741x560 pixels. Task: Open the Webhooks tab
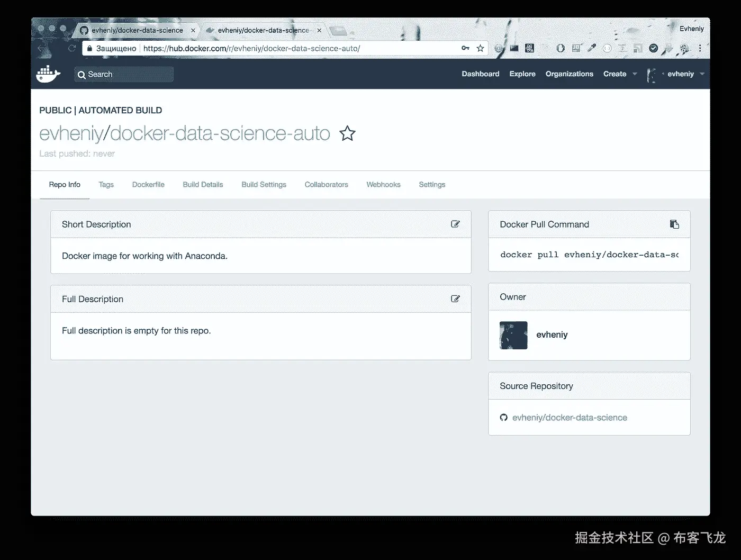click(383, 185)
